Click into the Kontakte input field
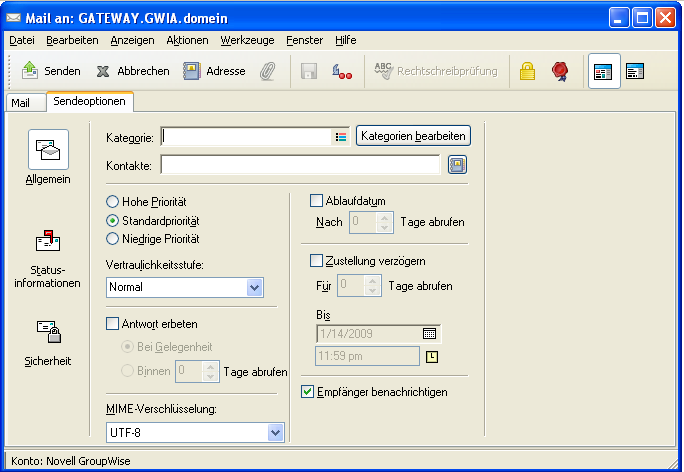This screenshot has width=684, height=472. tap(300, 165)
